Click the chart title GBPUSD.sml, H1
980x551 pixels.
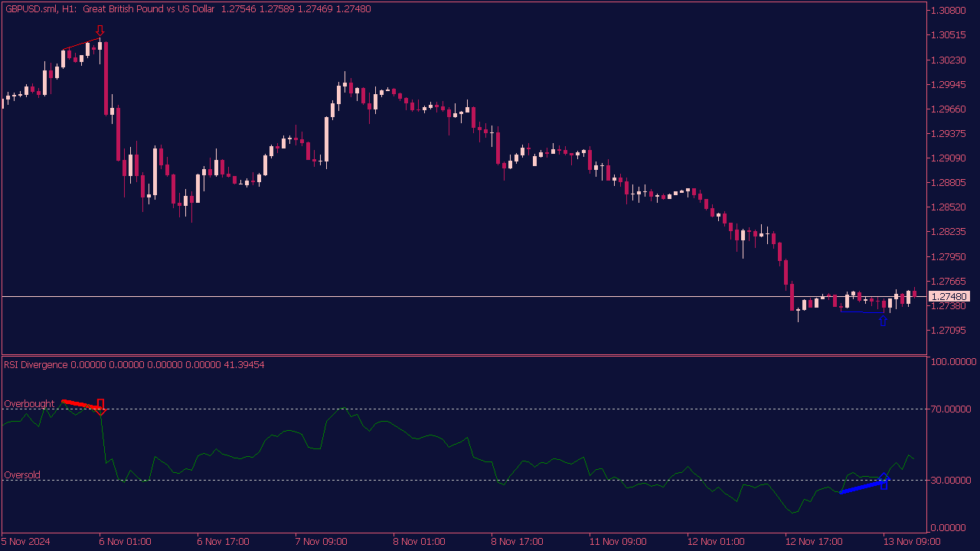[41, 8]
